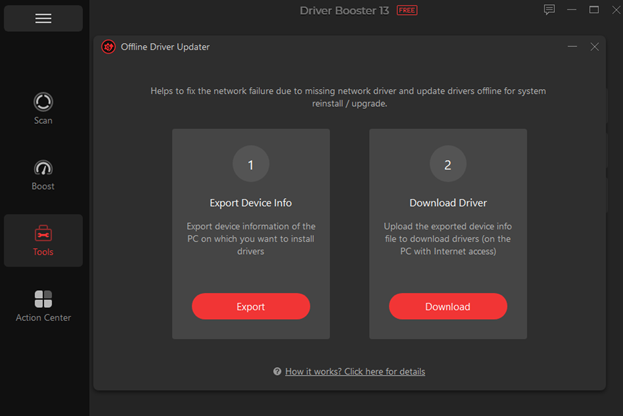
Task: Select the Scan icon in sidebar
Action: (x=43, y=102)
